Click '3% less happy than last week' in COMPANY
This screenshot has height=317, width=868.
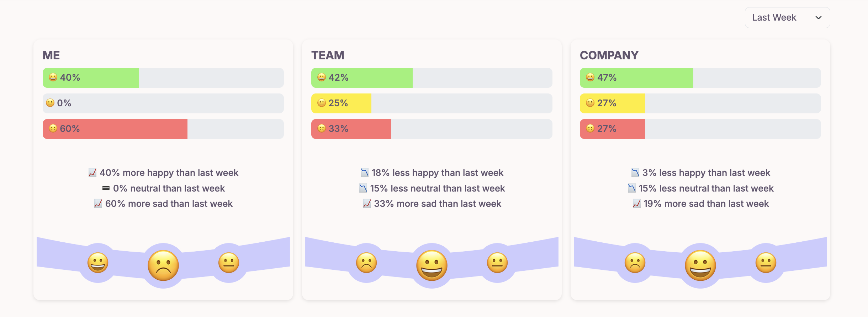click(x=700, y=173)
